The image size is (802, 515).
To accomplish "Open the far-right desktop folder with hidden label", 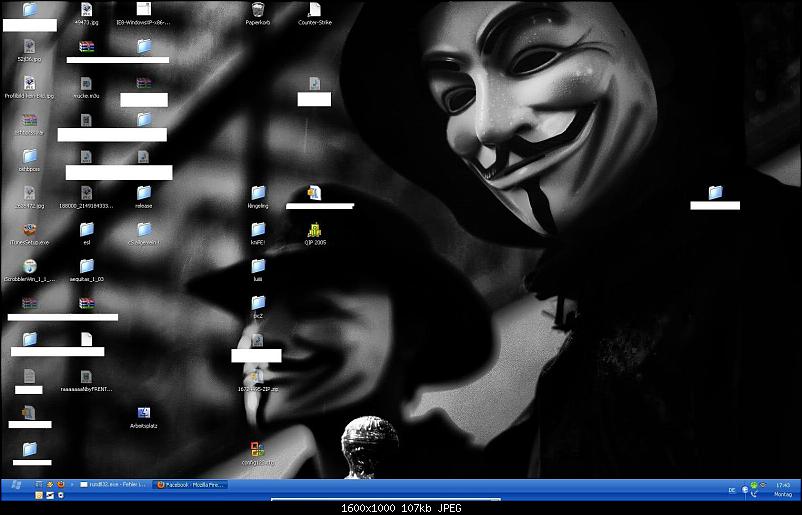I will (715, 193).
